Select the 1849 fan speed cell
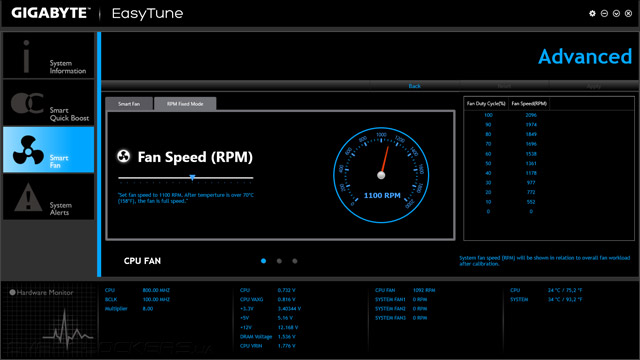 tap(531, 134)
